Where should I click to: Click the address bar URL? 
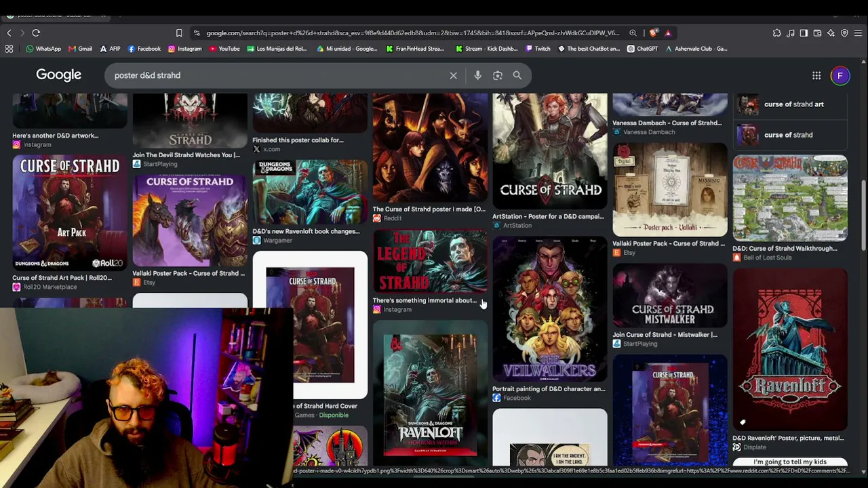tap(412, 33)
